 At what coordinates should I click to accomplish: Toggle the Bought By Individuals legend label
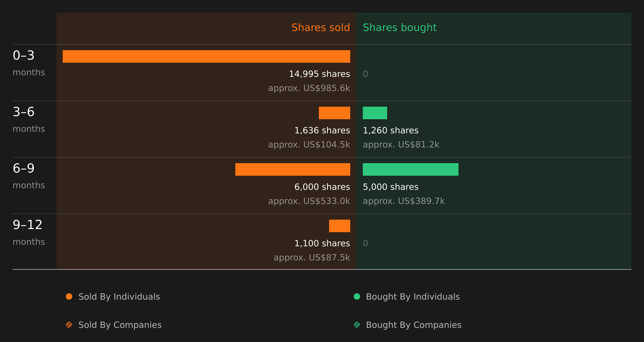coord(413,297)
